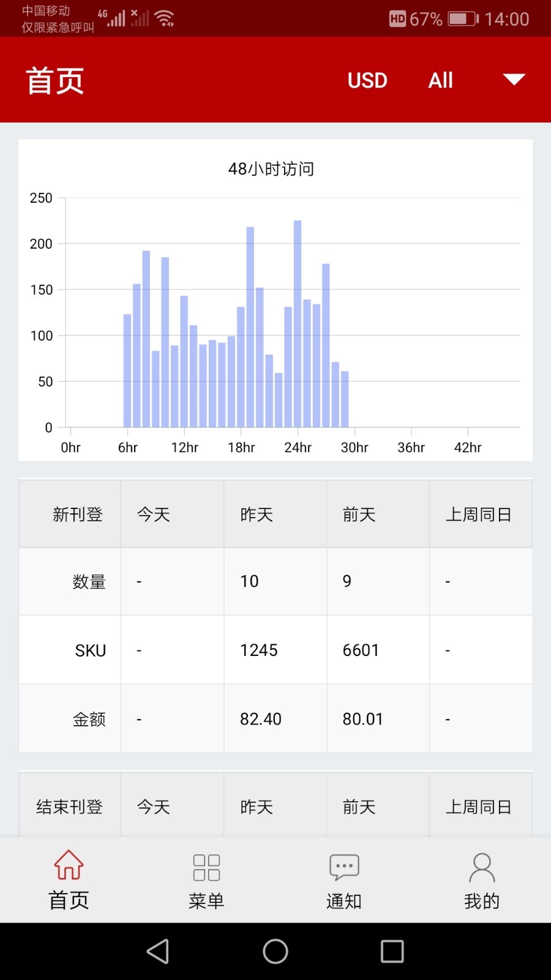Tap yesterday's SKU value 1245
551x980 pixels.
pyautogui.click(x=259, y=650)
